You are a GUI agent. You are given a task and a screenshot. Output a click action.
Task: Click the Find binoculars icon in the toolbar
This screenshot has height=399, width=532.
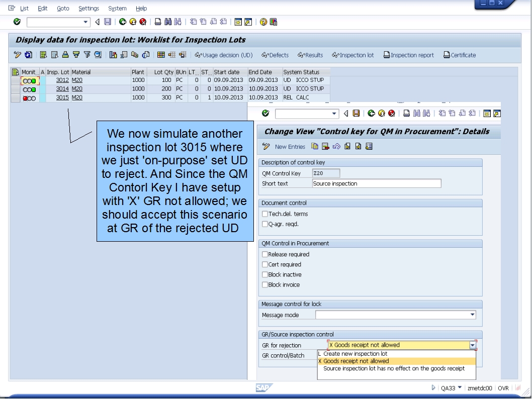[x=168, y=21]
